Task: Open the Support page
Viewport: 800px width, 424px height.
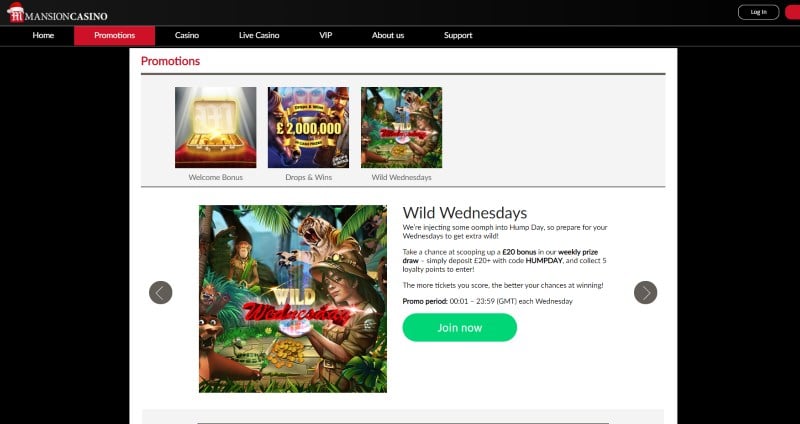Action: pyautogui.click(x=458, y=36)
